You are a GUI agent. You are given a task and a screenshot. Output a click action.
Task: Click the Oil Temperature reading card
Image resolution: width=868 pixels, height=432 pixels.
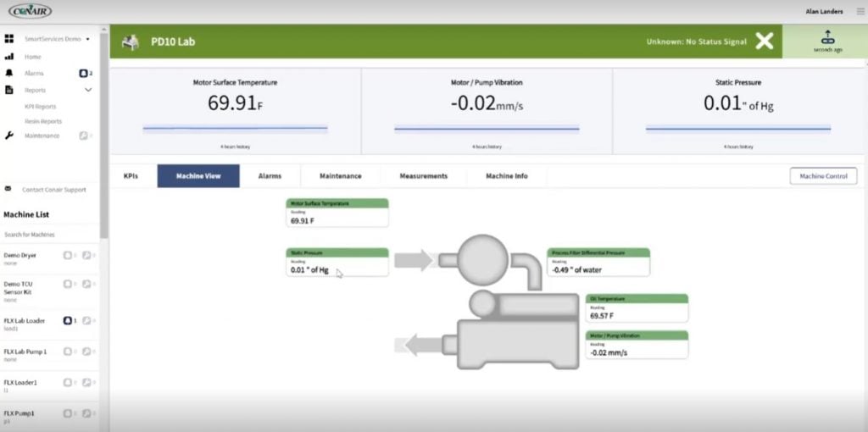[x=637, y=308]
